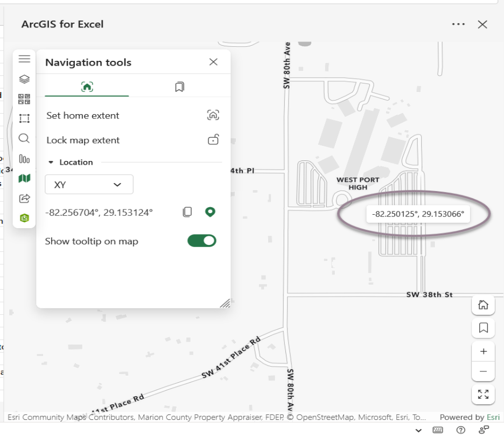
Task: Open the analysis bar-chart icon in the sidebar
Action: [24, 159]
